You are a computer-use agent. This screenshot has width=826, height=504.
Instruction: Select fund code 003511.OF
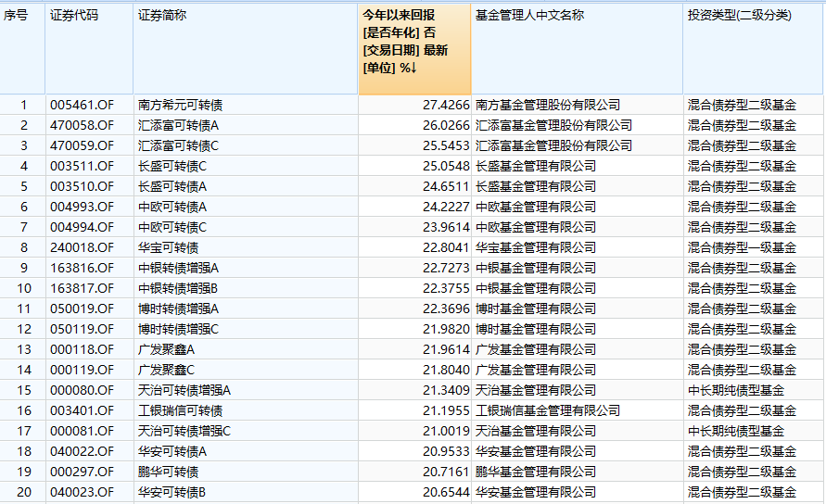click(82, 167)
